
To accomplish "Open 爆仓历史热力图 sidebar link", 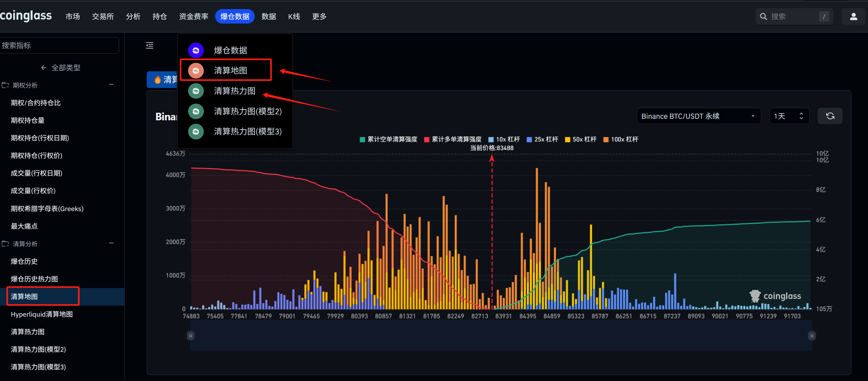I will (34, 279).
